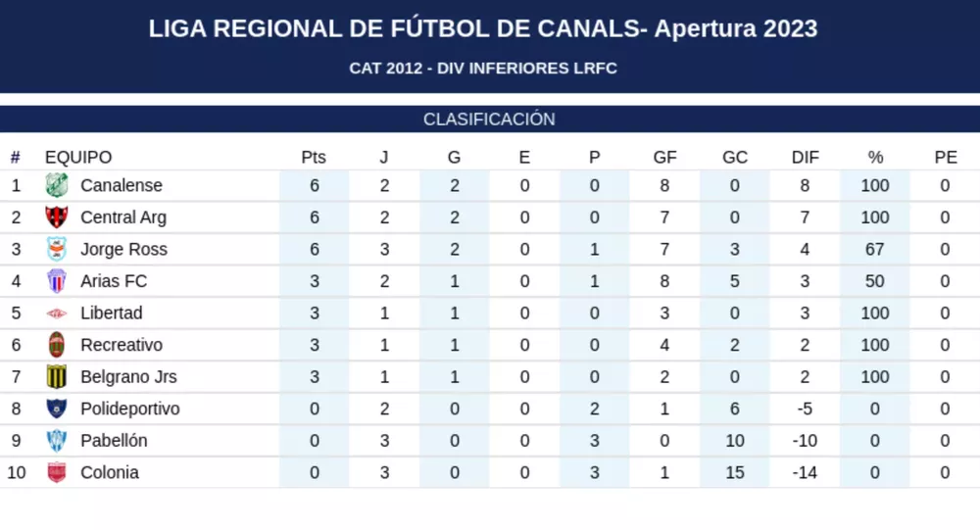Screen dimensions: 980x530
Task: Click the Libertad team logo
Action: (57, 313)
